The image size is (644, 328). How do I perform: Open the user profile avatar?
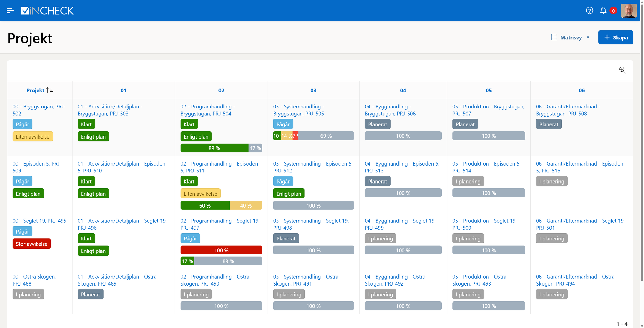pyautogui.click(x=629, y=11)
